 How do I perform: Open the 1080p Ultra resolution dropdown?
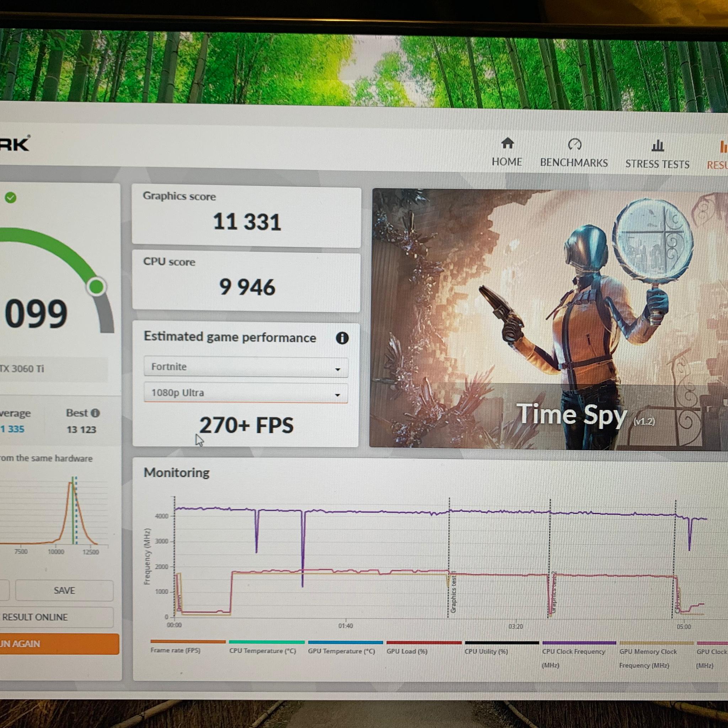(x=246, y=393)
